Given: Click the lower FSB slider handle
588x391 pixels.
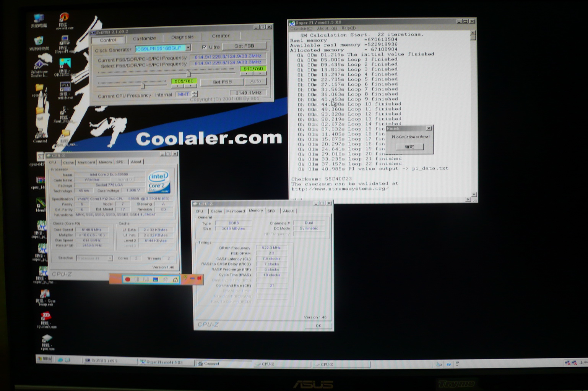Looking at the screenshot, I should pos(142,85).
